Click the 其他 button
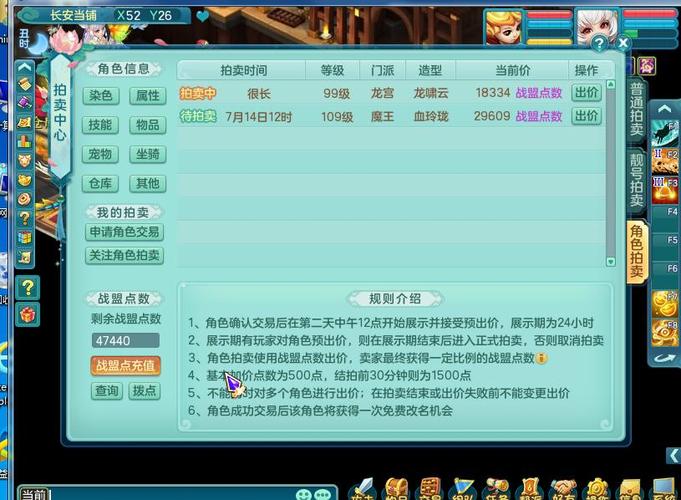This screenshot has width=681, height=500. [x=148, y=183]
